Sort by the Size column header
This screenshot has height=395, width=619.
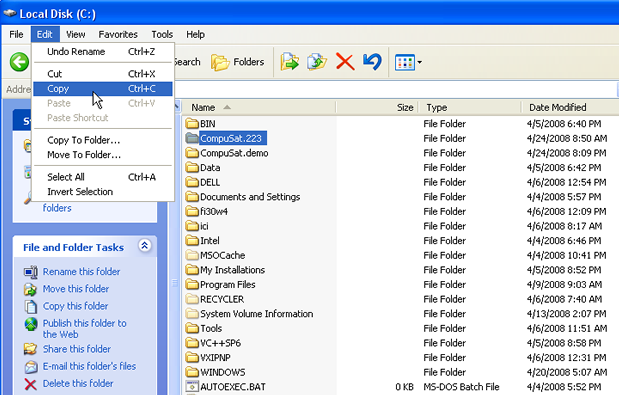[x=377, y=107]
